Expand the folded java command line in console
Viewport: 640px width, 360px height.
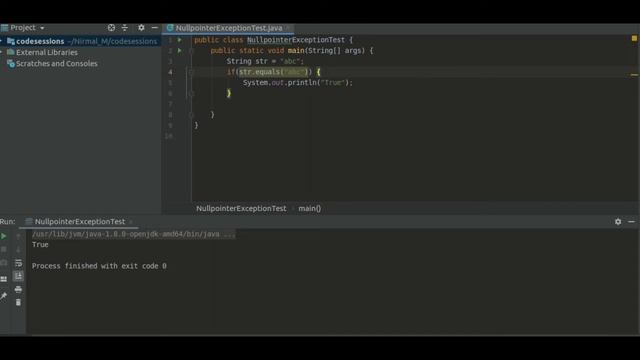(133, 234)
